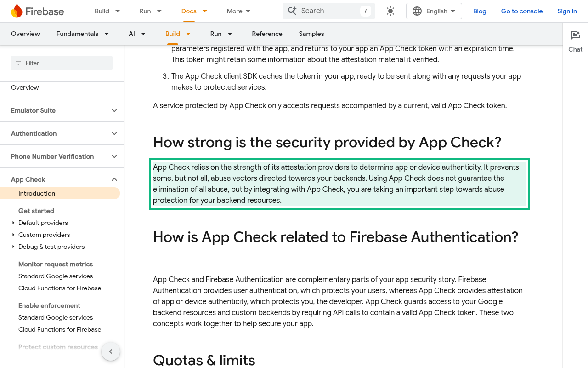Open the Blog link
The image size is (588, 368).
coord(480,11)
